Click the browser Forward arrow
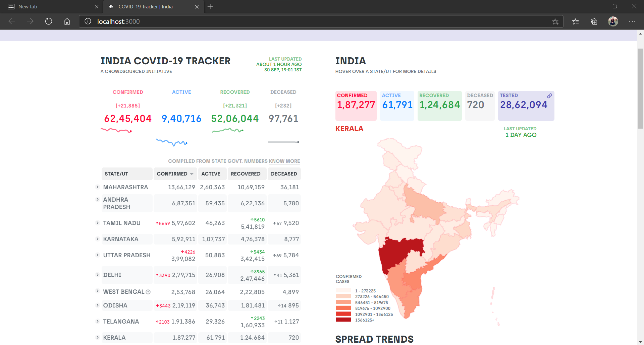This screenshot has width=644, height=345. (x=30, y=21)
